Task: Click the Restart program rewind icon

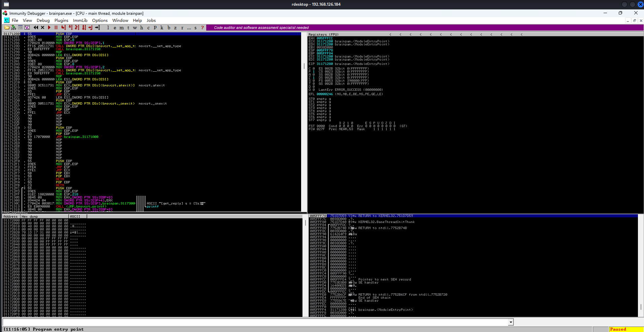Action: tap(36, 28)
